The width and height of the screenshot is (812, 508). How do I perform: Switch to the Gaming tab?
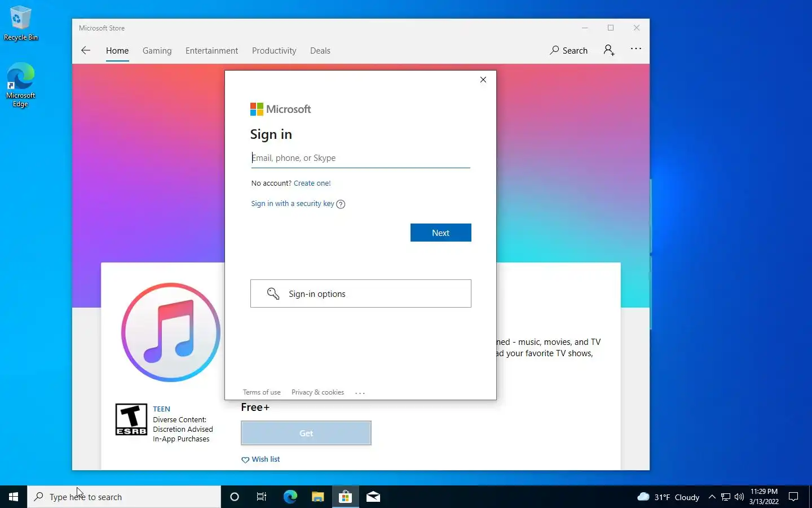tap(157, 51)
